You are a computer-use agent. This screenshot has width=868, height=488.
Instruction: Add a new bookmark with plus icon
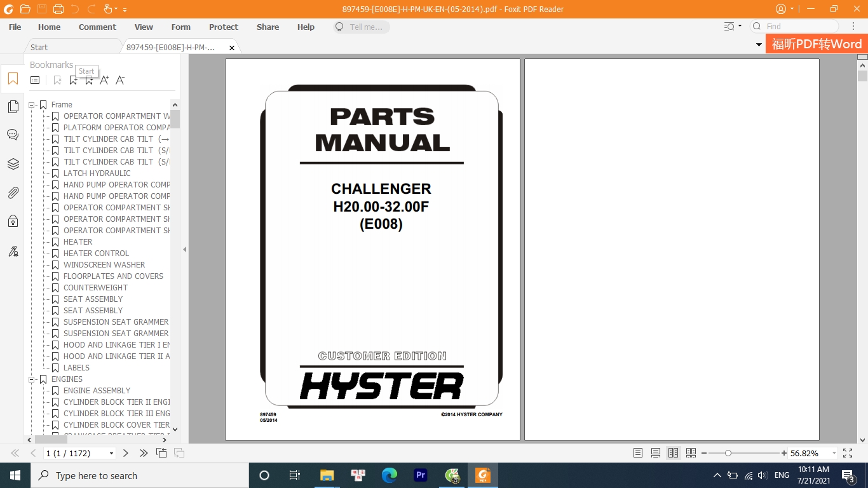pyautogui.click(x=74, y=80)
